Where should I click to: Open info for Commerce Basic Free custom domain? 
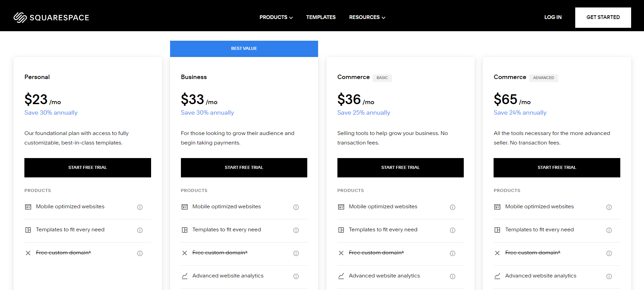[x=453, y=253]
